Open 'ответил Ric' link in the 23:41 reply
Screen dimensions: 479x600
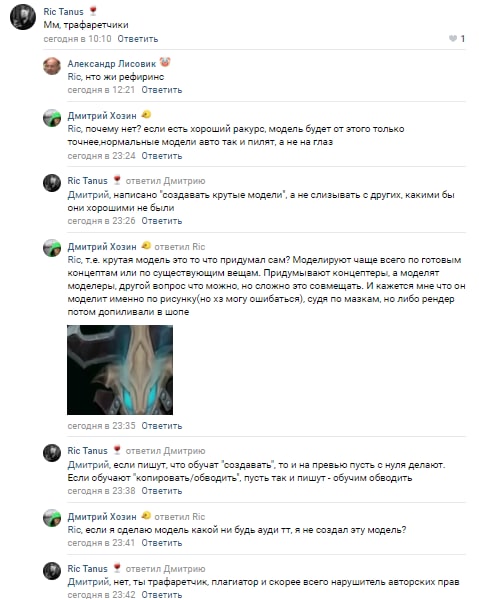coord(180,517)
